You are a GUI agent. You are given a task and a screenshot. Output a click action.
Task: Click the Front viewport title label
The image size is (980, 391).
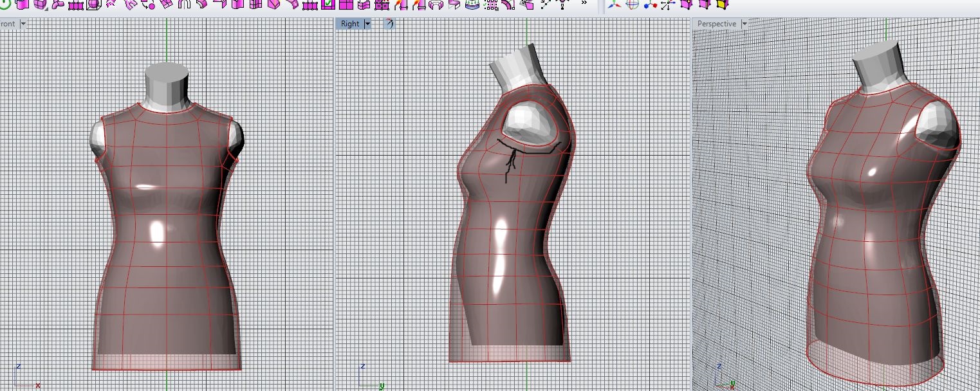coord(8,24)
